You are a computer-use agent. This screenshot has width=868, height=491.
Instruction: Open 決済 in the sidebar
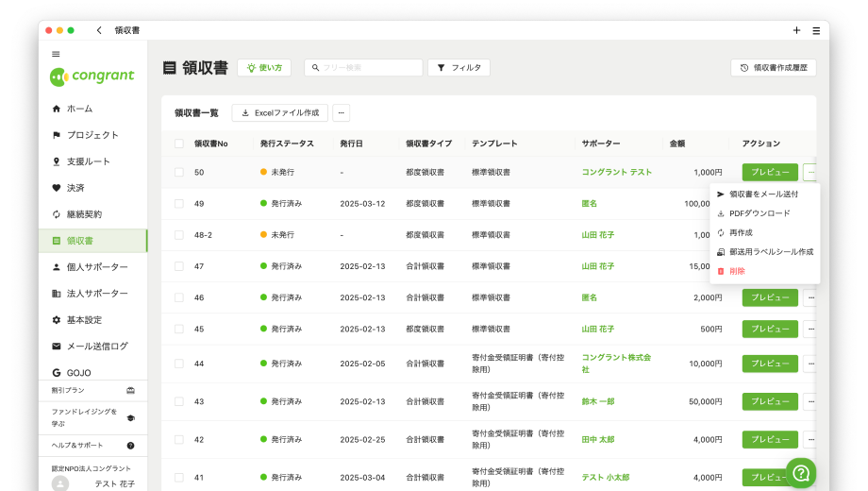(x=92, y=188)
